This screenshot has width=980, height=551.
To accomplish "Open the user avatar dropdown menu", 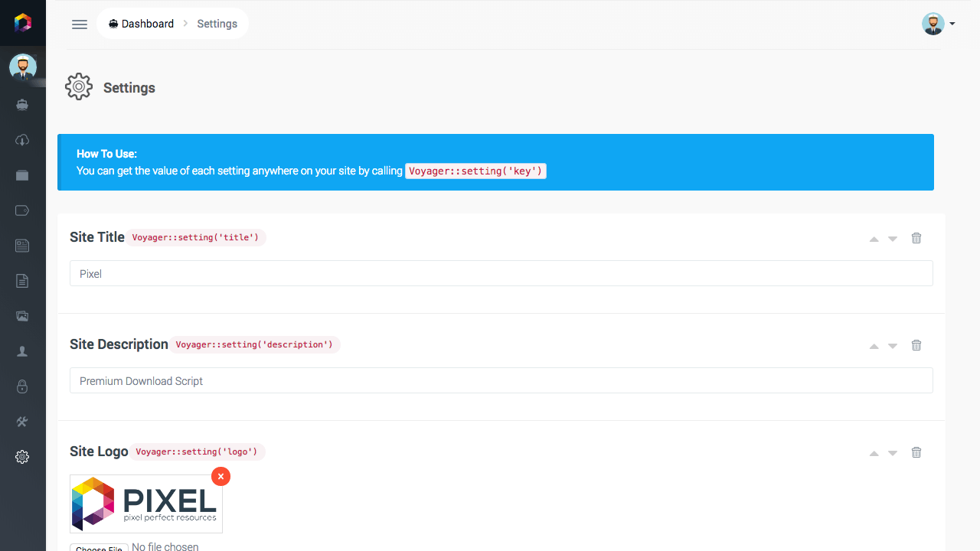I will 937,24.
